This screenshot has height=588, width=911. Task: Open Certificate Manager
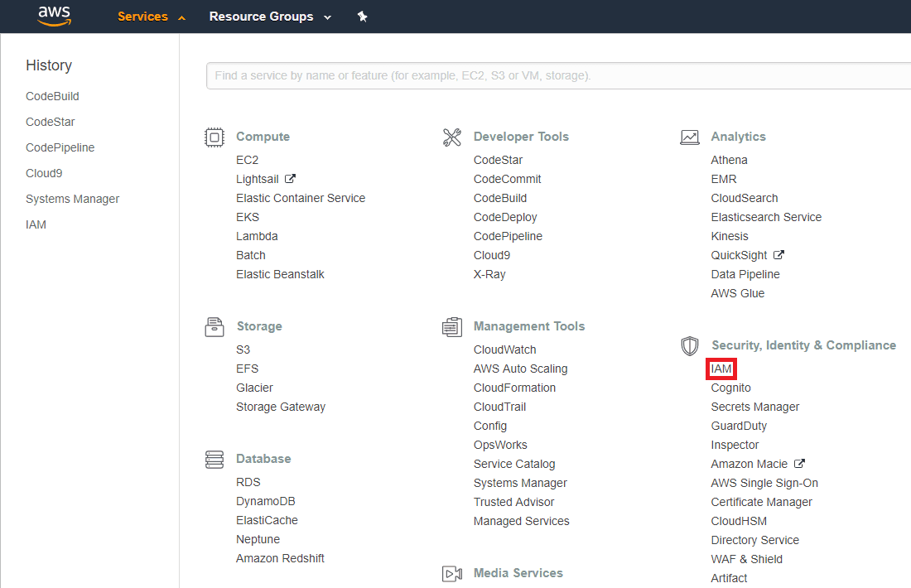(761, 502)
